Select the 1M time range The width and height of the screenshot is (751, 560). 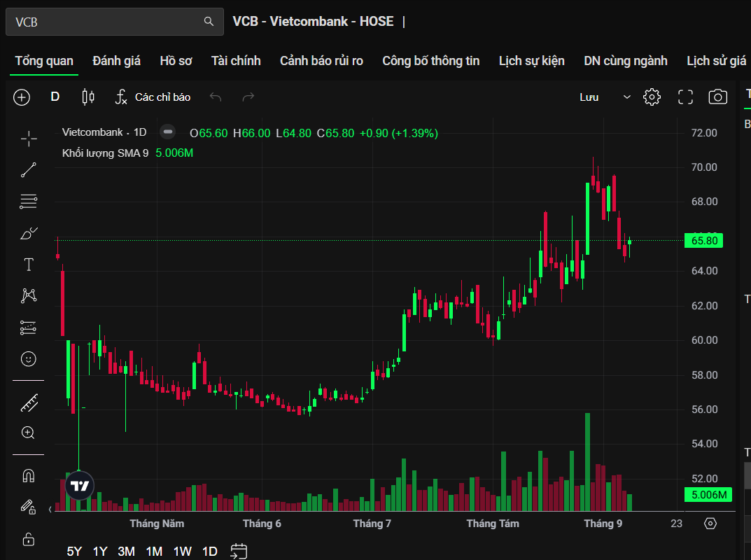[154, 552]
